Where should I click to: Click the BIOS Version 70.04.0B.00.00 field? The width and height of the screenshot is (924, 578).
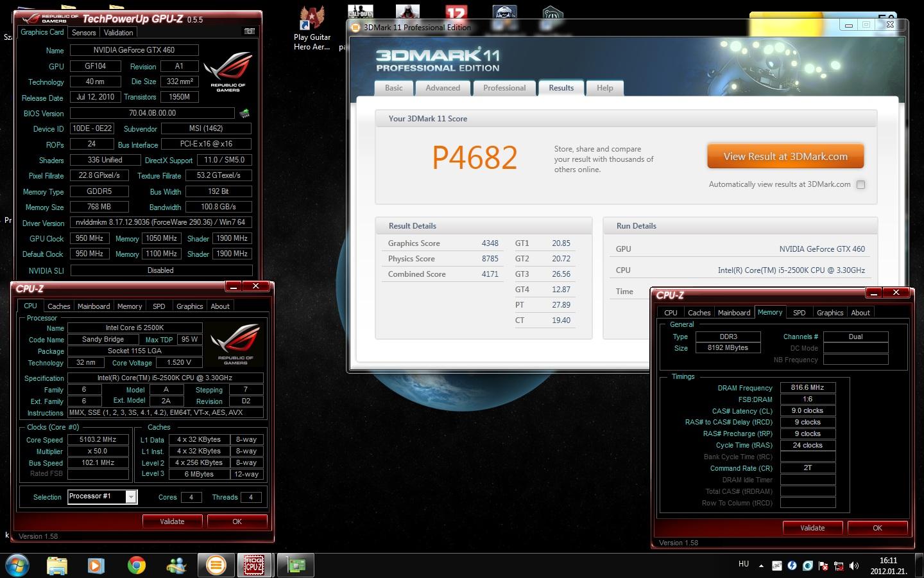pos(153,113)
